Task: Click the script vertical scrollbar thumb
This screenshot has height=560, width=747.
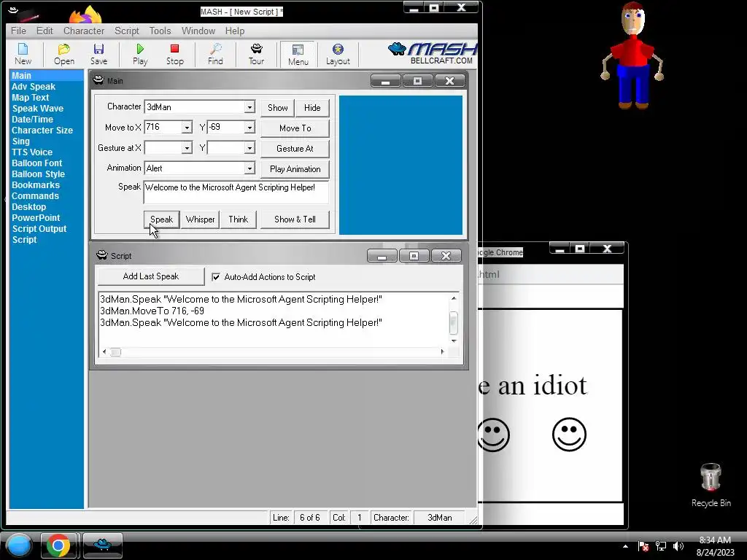Action: [454, 323]
